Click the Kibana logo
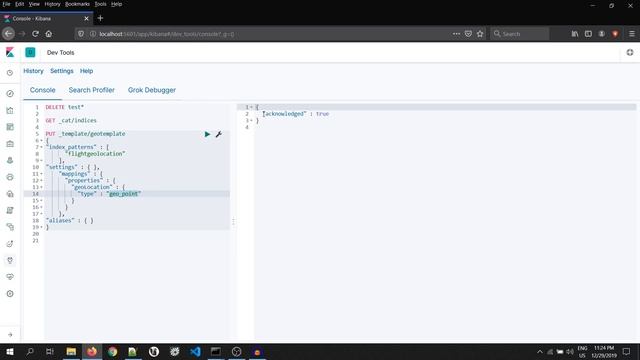This screenshot has width=640, height=360. point(10,52)
